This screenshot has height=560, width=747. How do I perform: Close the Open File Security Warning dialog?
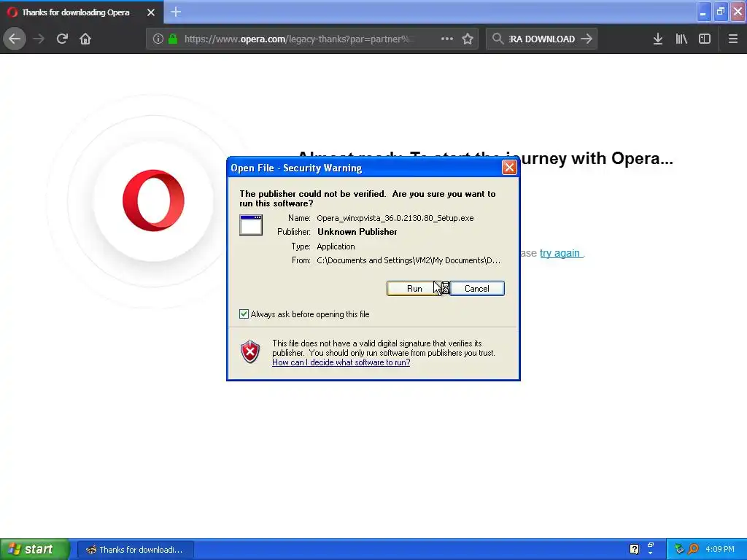coord(509,168)
